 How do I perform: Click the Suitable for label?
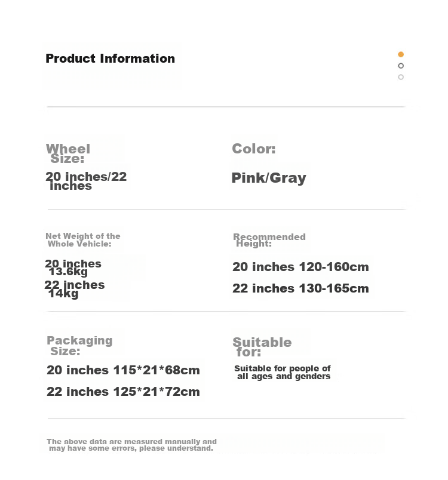click(x=262, y=347)
